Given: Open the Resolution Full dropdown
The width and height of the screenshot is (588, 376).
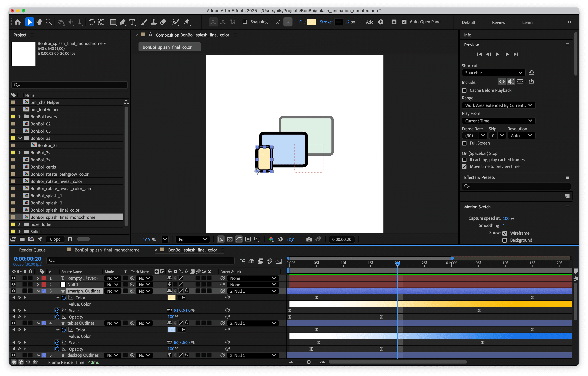Looking at the screenshot, I should point(192,239).
